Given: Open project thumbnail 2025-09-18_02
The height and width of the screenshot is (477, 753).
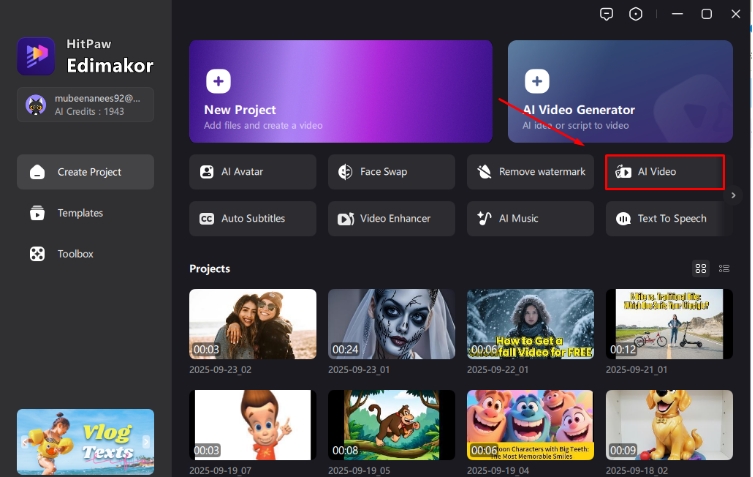Looking at the screenshot, I should coord(669,425).
